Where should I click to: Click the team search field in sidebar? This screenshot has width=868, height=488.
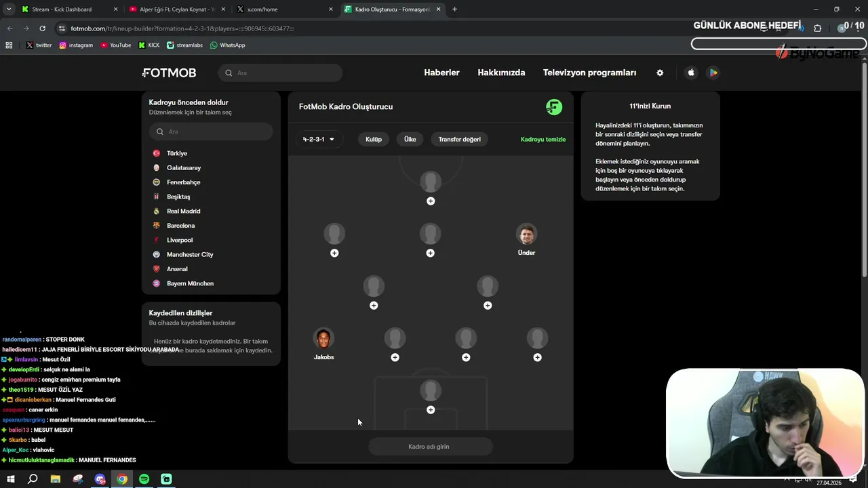point(211,131)
